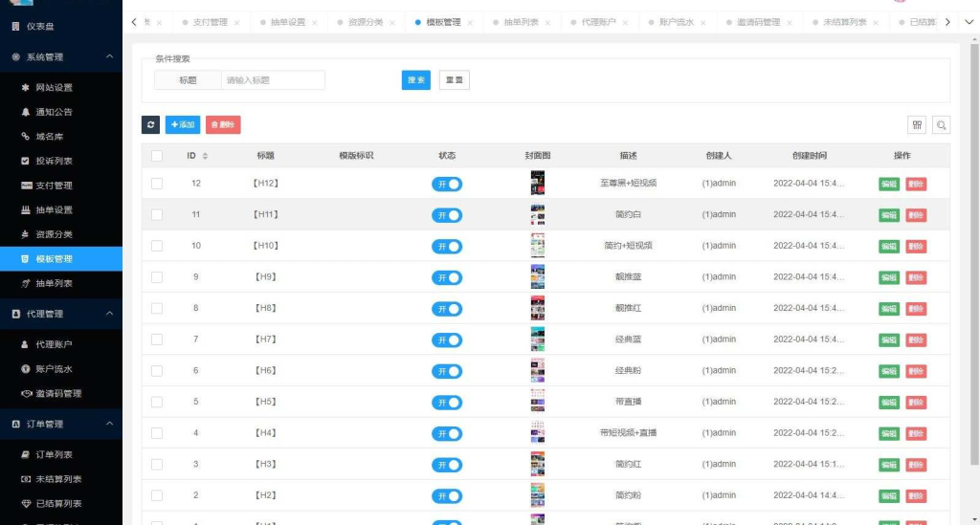The height and width of the screenshot is (525, 980).
Task: Click the green edit button for 【H12】
Action: click(889, 185)
